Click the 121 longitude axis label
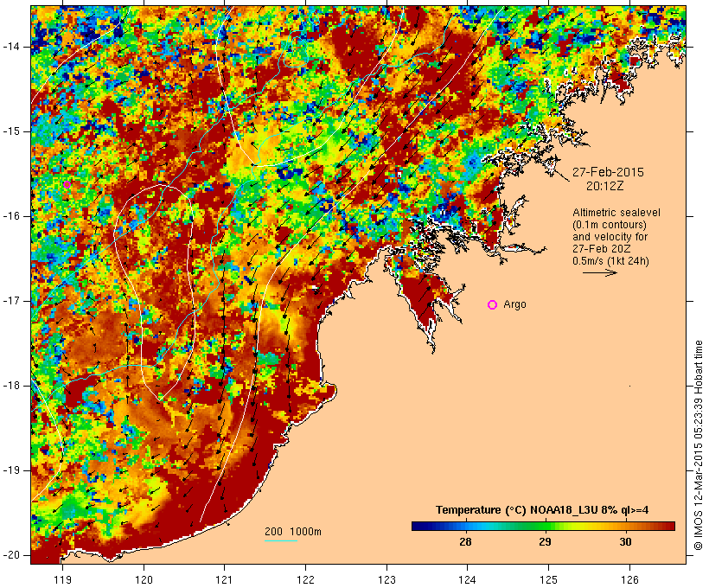The height and width of the screenshot is (588, 709). point(224,580)
